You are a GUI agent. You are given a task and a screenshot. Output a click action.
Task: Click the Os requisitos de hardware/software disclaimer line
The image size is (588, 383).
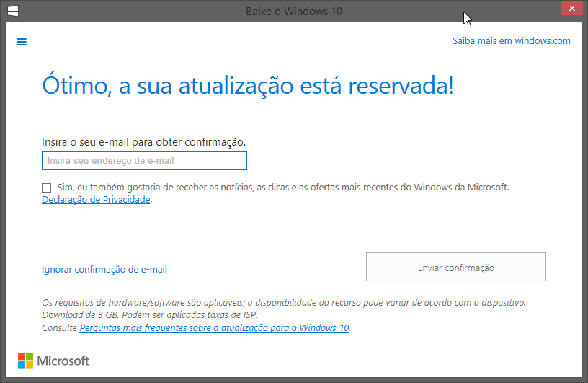click(284, 302)
